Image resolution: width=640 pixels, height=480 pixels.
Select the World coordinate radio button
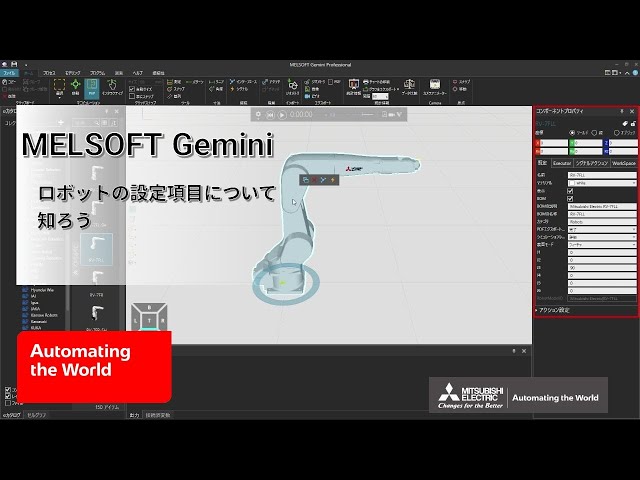click(x=572, y=133)
